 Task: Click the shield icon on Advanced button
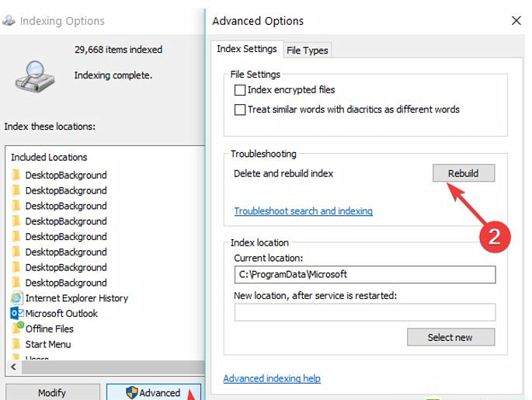[x=132, y=392]
